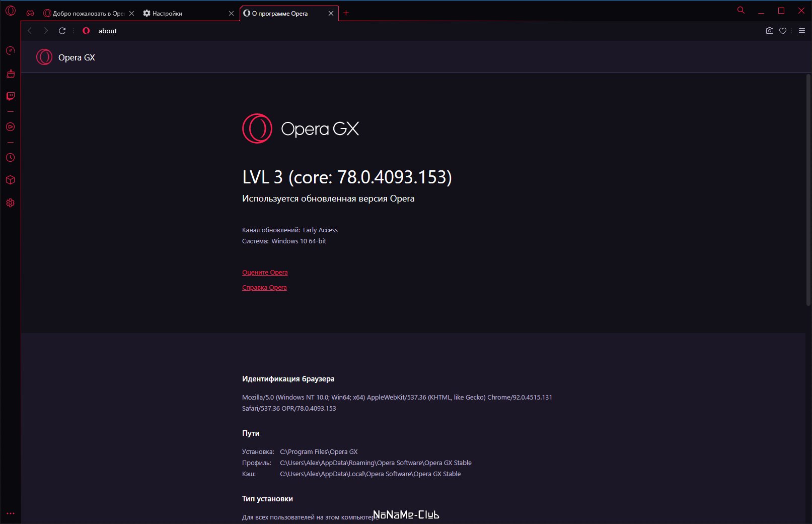Screen dimensions: 812x524
Task: Close the О программе Opera tab
Action: point(331,14)
